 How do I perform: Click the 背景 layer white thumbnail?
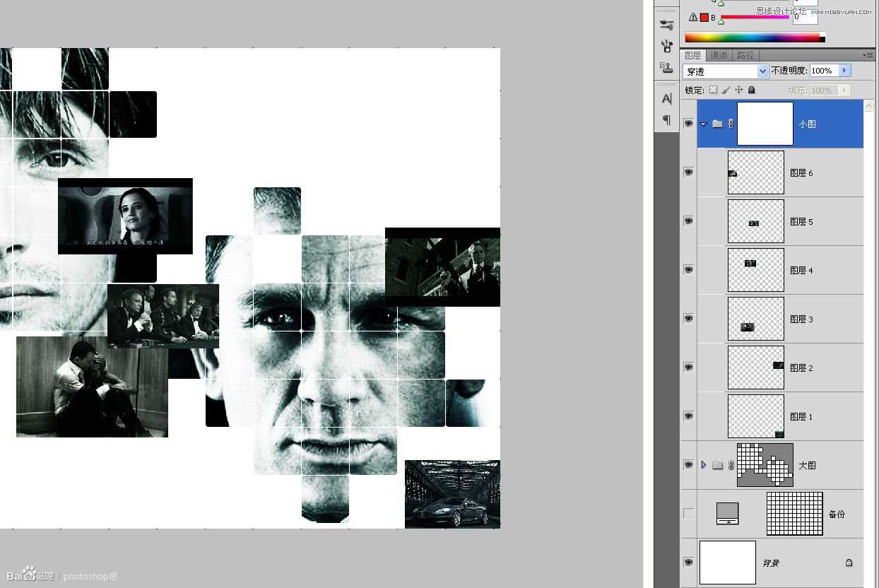[x=728, y=563]
